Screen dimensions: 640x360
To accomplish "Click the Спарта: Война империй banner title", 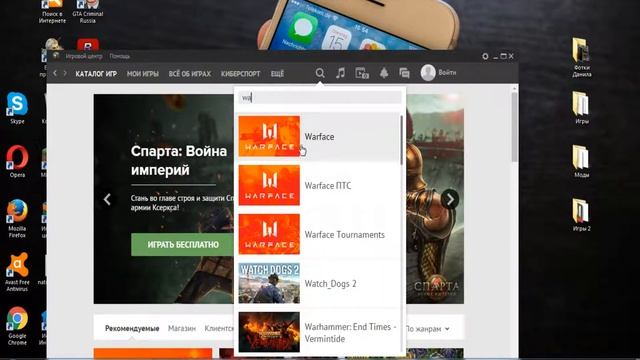I will (x=179, y=160).
